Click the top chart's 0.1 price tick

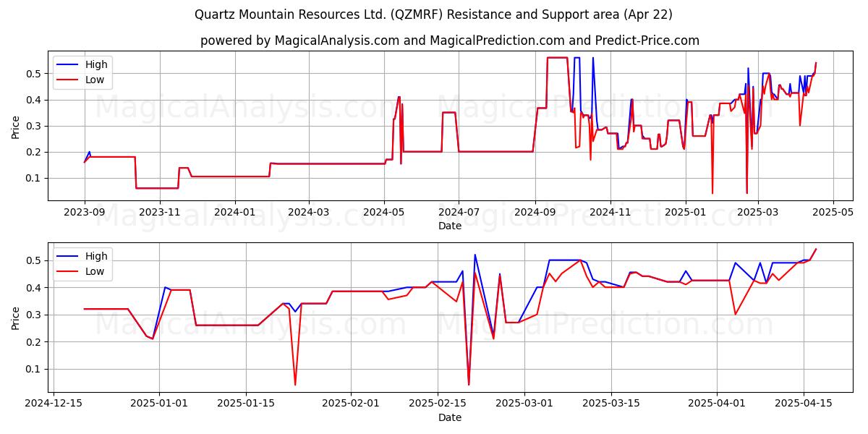pos(35,178)
